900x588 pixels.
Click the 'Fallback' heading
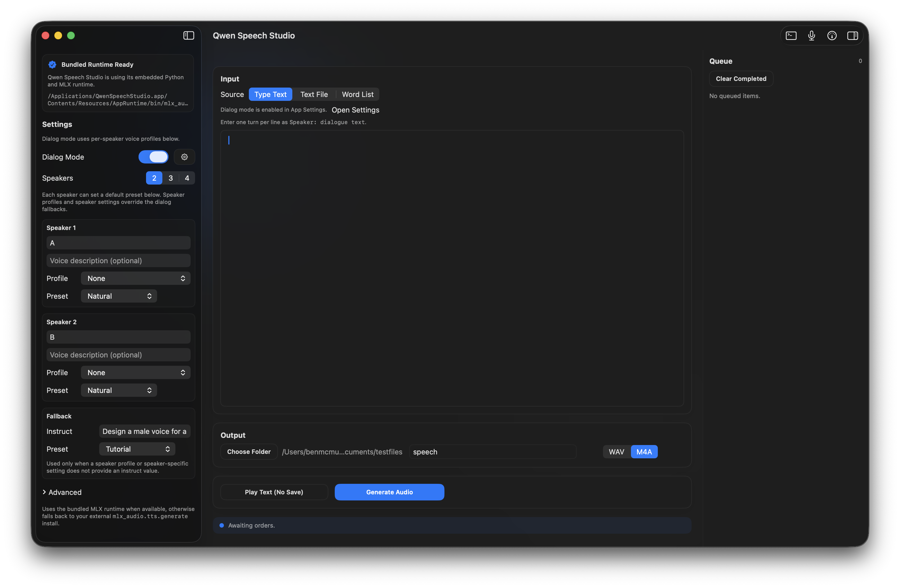(59, 416)
